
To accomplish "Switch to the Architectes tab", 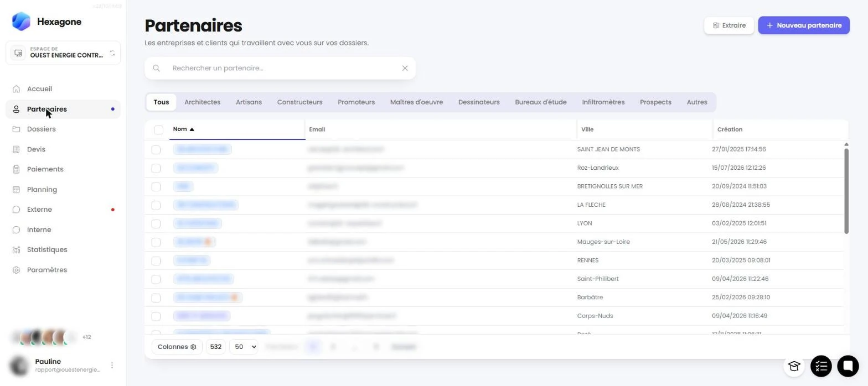I will (202, 102).
